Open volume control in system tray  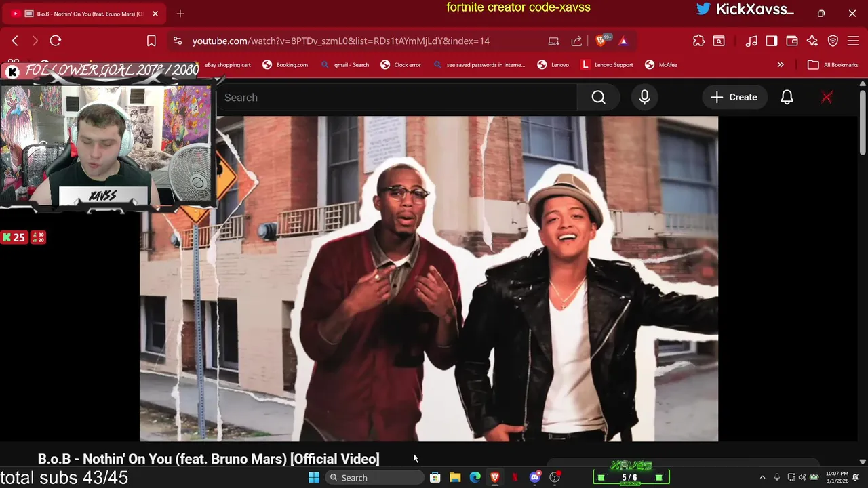802,478
